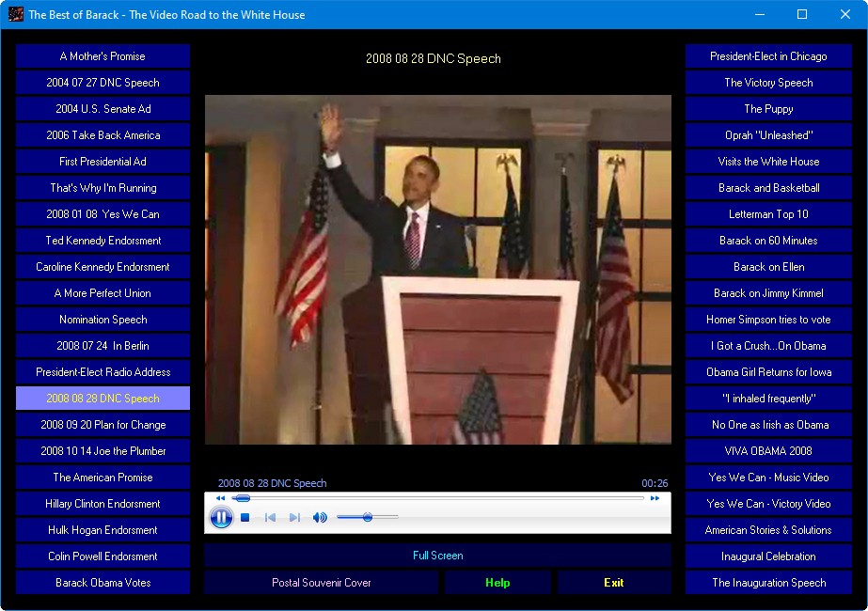Play Barack Obama Votes
The height and width of the screenshot is (611, 868).
[103, 582]
